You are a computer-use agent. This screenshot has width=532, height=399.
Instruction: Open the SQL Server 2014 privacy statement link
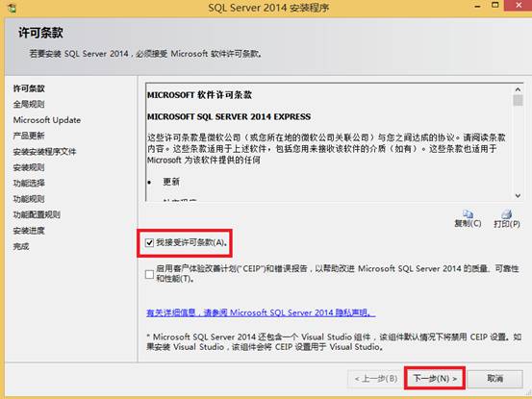261,312
